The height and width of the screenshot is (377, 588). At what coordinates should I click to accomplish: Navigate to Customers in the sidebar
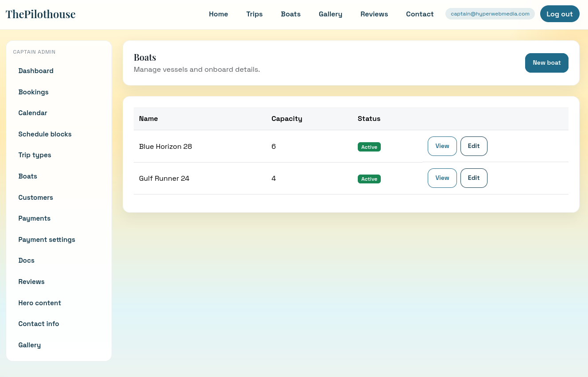click(x=35, y=198)
